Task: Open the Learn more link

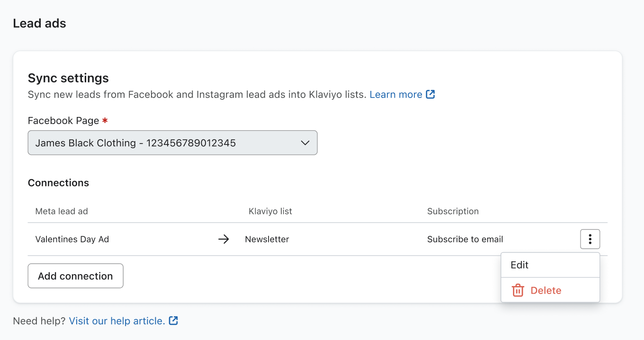Action: point(395,94)
